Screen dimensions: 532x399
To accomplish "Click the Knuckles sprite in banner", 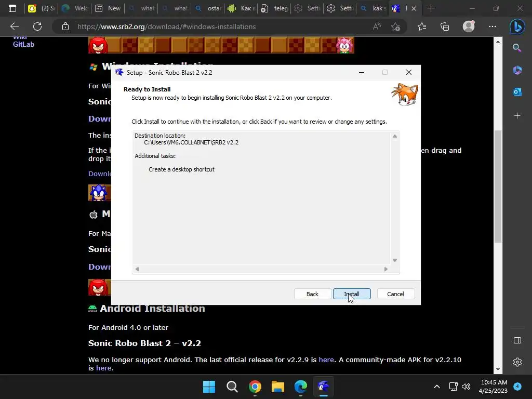I will [98, 45].
